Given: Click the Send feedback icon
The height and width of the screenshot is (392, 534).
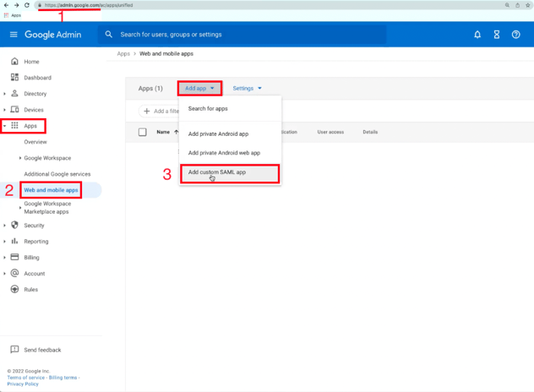Looking at the screenshot, I should click(14, 350).
